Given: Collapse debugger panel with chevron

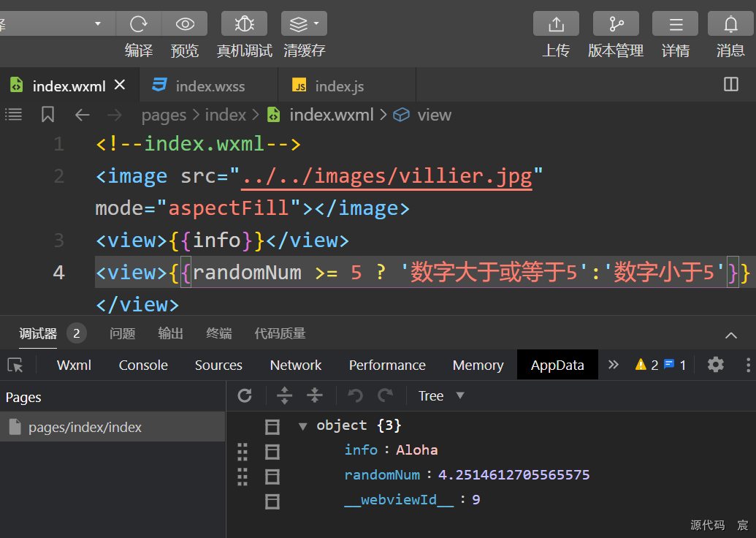Looking at the screenshot, I should click(731, 336).
